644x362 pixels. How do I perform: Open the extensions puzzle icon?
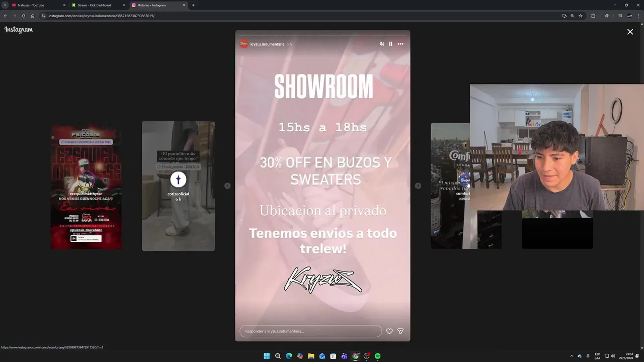(x=593, y=16)
